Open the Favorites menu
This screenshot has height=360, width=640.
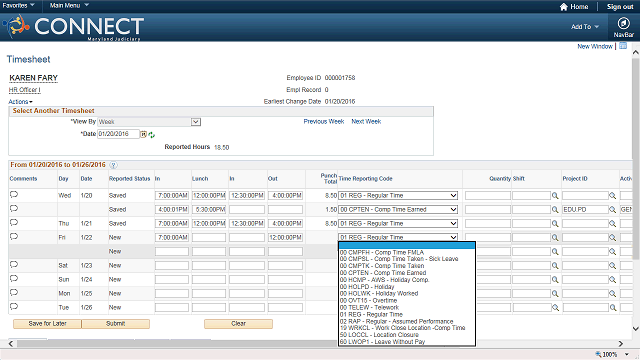18,5
